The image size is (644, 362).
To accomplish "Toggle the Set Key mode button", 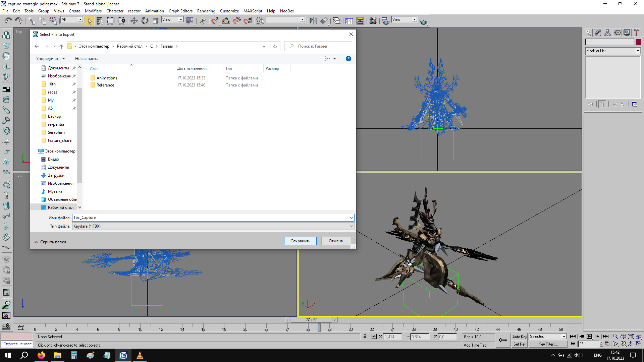I will (519, 344).
